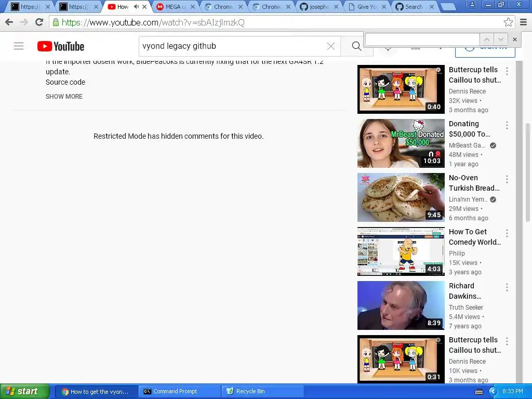Open the Dennis Reece channel with 32K views
The image size is (532, 399).
click(467, 91)
